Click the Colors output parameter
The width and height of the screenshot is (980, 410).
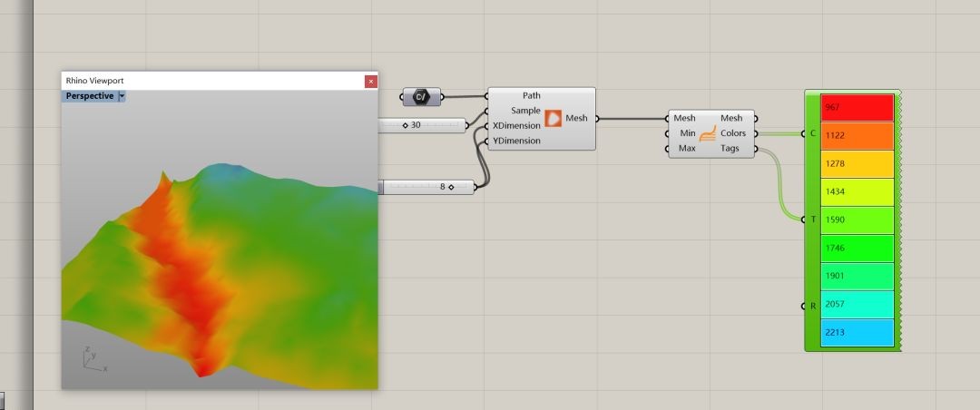coord(733,133)
